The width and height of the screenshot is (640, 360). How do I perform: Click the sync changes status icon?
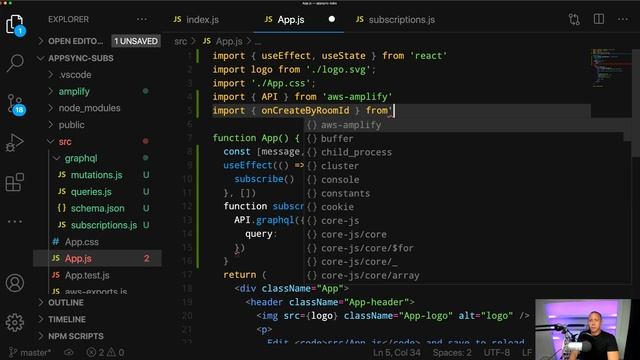[x=69, y=352]
